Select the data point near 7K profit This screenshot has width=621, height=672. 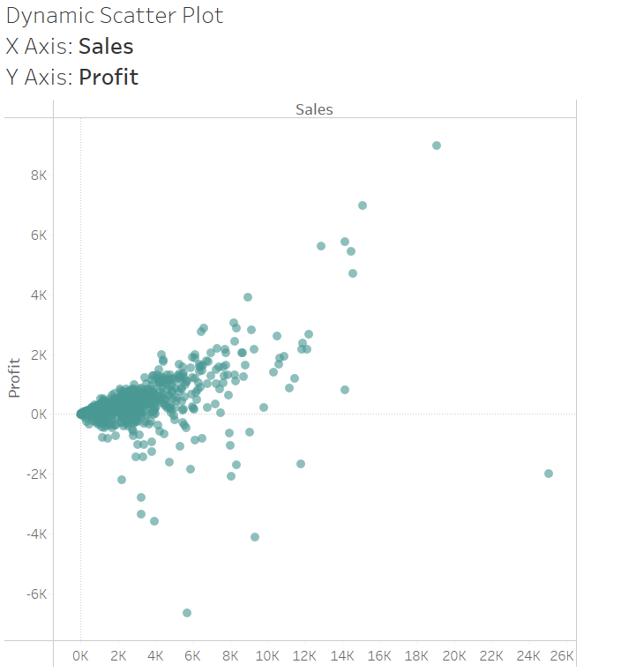click(x=362, y=205)
